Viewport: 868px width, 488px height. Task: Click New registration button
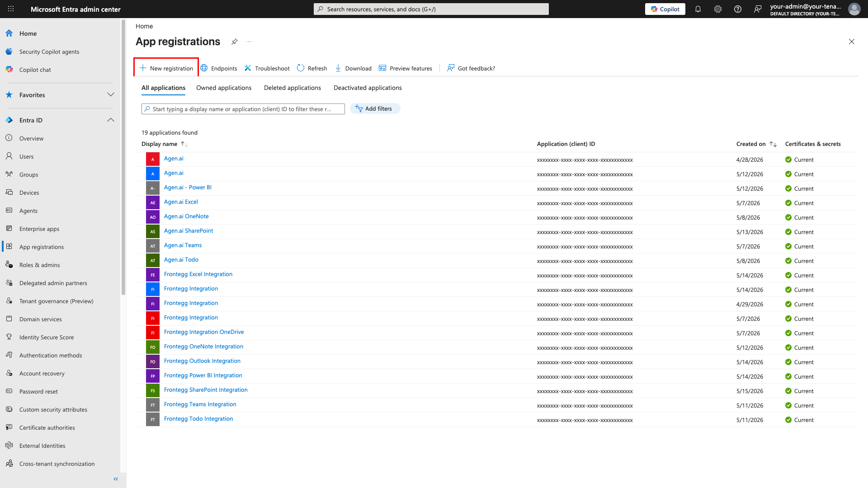166,68
